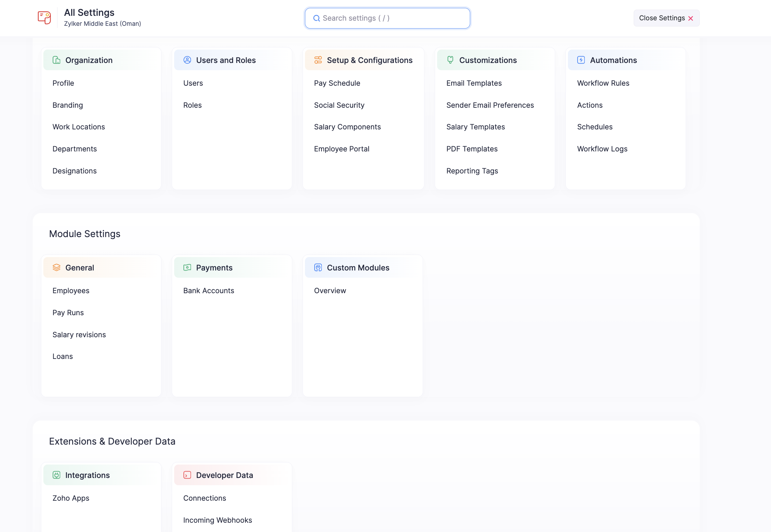The height and width of the screenshot is (532, 771).
Task: Click the Custom Modules icon
Action: [318, 268]
